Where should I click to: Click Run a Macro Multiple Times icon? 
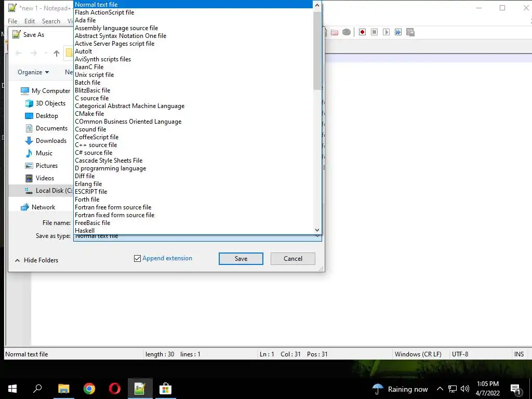[x=398, y=32]
